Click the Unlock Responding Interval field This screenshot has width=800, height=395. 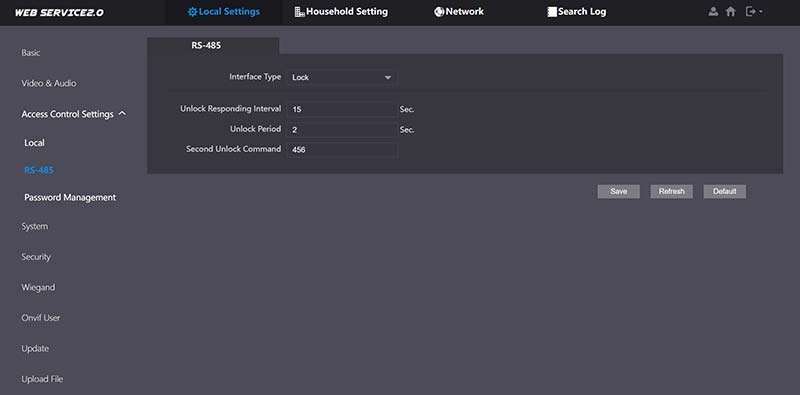[341, 109]
